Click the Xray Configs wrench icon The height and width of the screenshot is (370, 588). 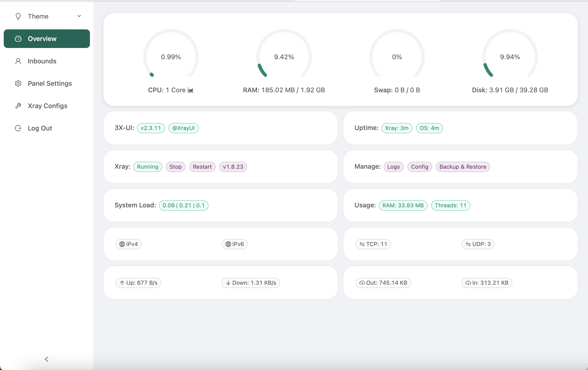click(x=18, y=106)
